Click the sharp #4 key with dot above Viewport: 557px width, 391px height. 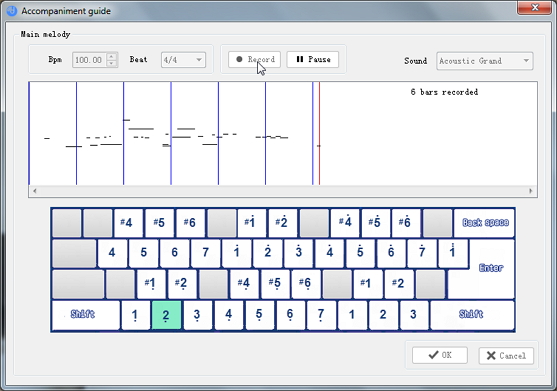pos(345,223)
